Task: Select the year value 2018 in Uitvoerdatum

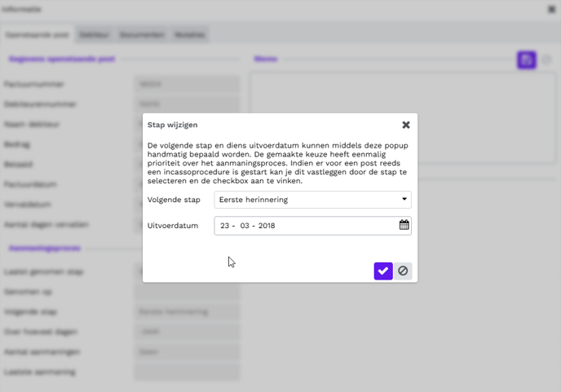Action: pos(267,226)
